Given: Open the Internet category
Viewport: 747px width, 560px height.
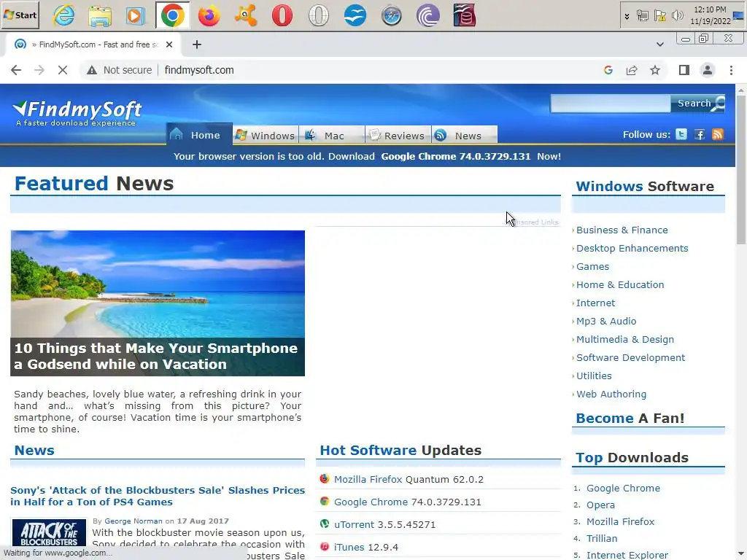Looking at the screenshot, I should click(595, 303).
